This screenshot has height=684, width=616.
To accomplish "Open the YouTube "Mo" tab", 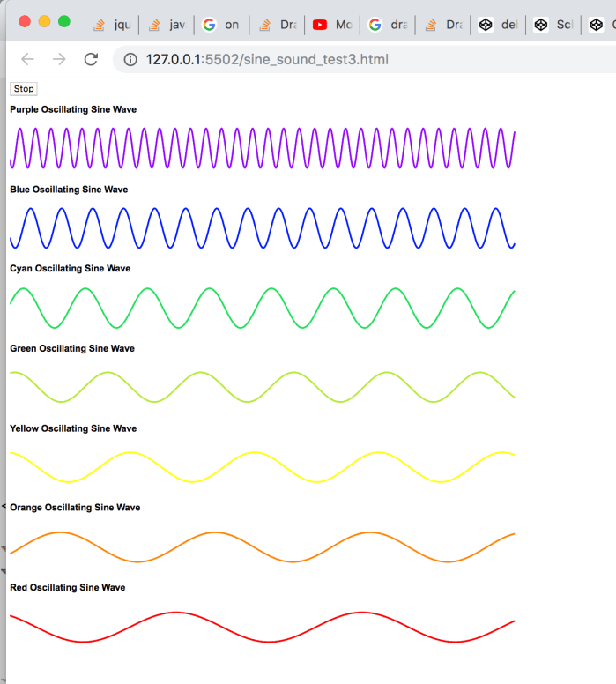I will click(x=332, y=25).
